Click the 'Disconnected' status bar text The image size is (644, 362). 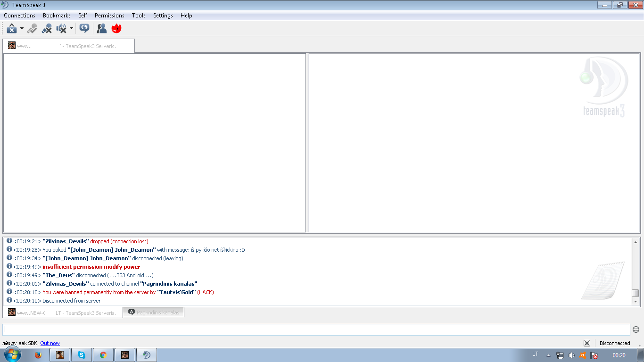tap(615, 343)
